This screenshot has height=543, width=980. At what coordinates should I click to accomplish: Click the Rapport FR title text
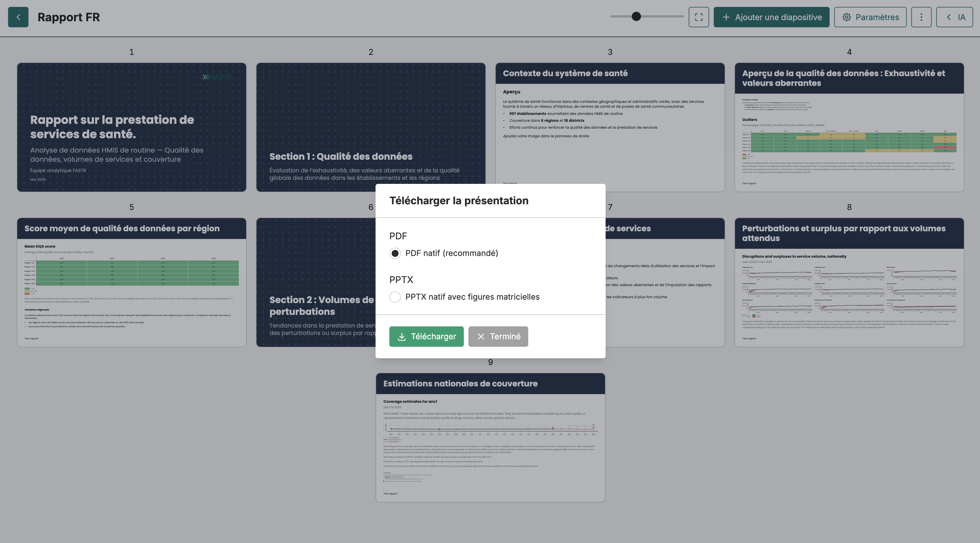point(68,17)
